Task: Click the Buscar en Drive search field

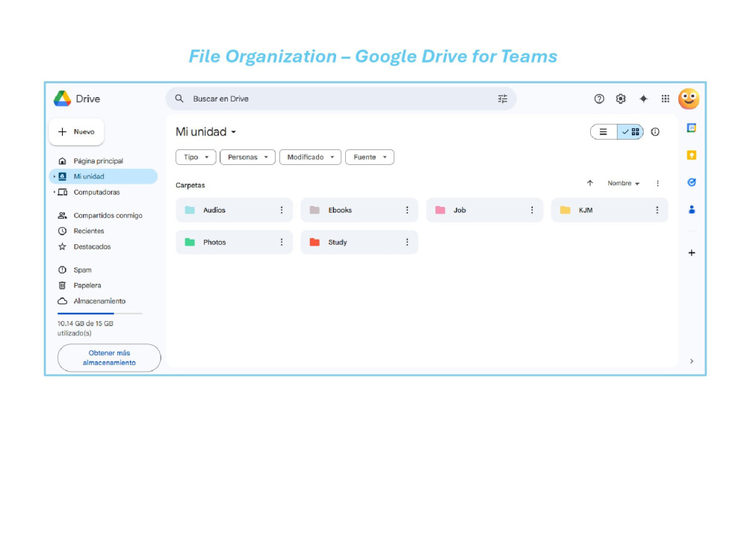Action: 341,99
